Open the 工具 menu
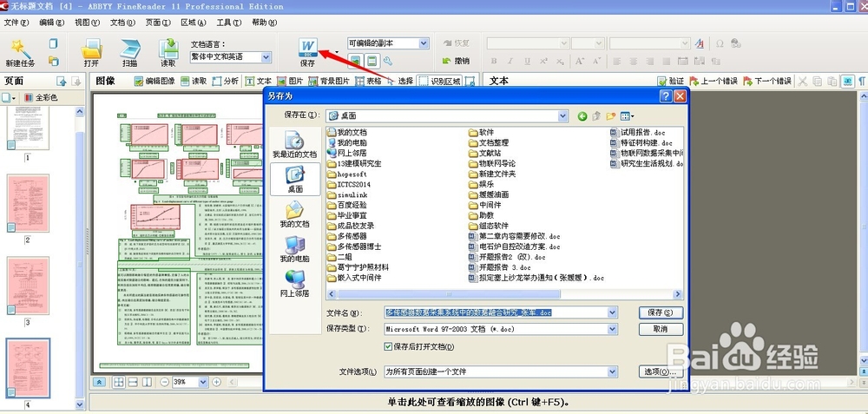This screenshot has height=414, width=868. click(228, 23)
